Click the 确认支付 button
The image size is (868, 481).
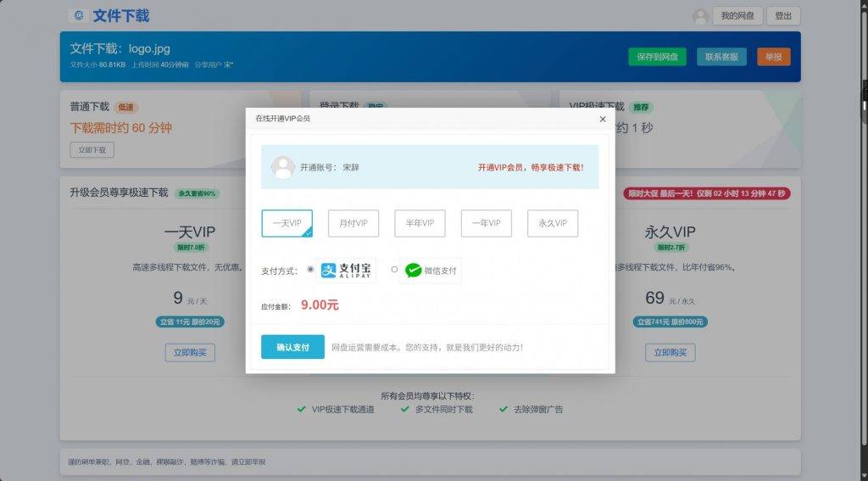292,347
